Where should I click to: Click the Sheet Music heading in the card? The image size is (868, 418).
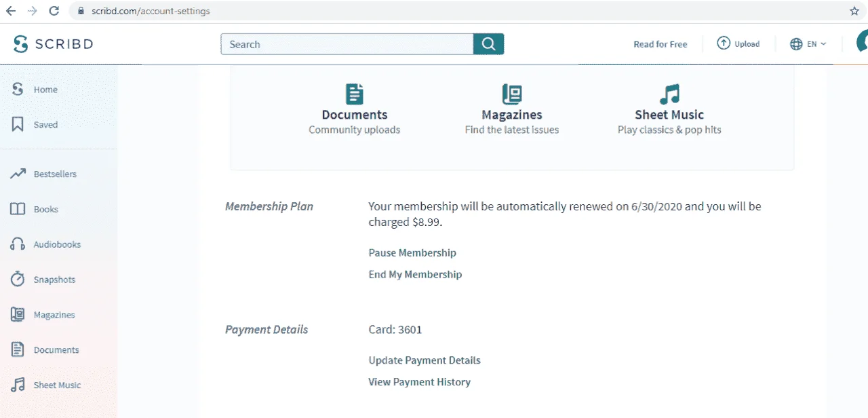669,115
